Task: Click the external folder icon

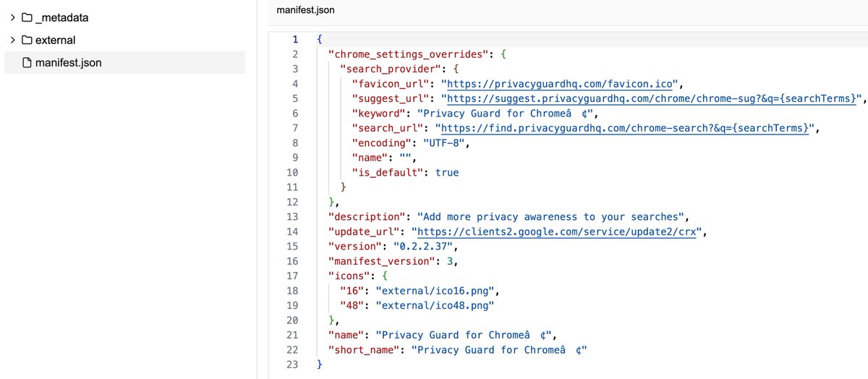Action: tap(27, 40)
